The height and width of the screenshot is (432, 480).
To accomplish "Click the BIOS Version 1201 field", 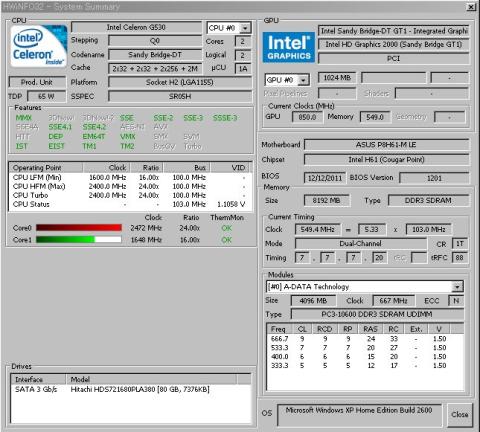I will (434, 178).
